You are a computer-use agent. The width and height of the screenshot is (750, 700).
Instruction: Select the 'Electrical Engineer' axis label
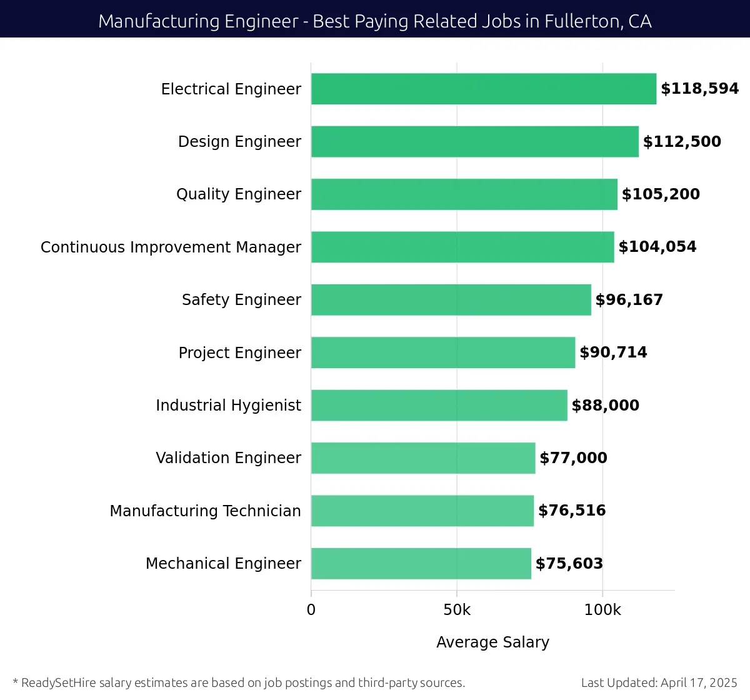231,89
